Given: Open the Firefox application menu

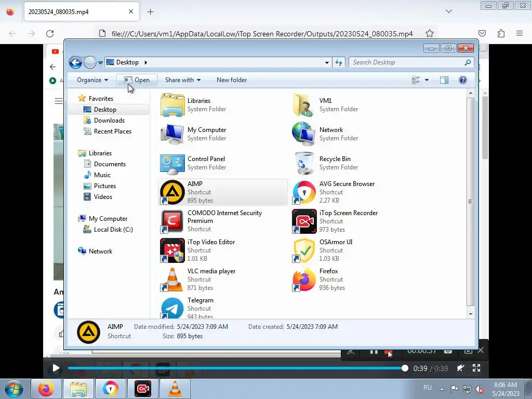Looking at the screenshot, I should (x=519, y=33).
